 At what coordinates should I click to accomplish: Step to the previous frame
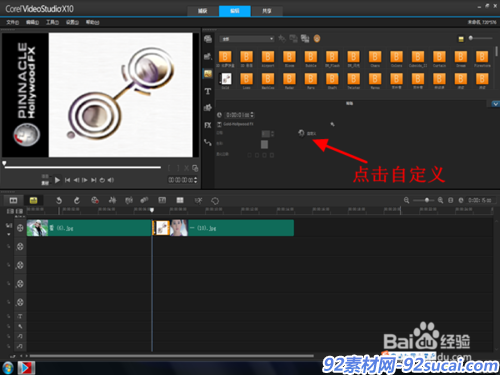point(76,180)
